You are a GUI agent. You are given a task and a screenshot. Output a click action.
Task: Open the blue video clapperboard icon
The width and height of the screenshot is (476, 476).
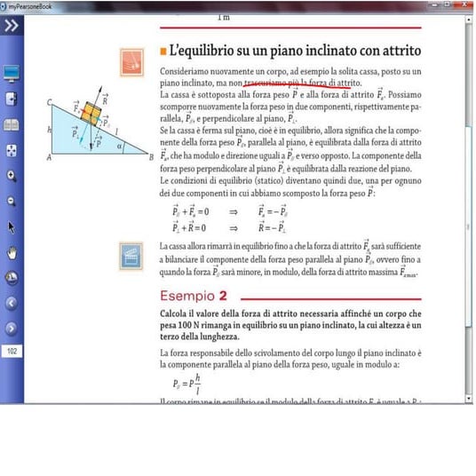click(131, 257)
